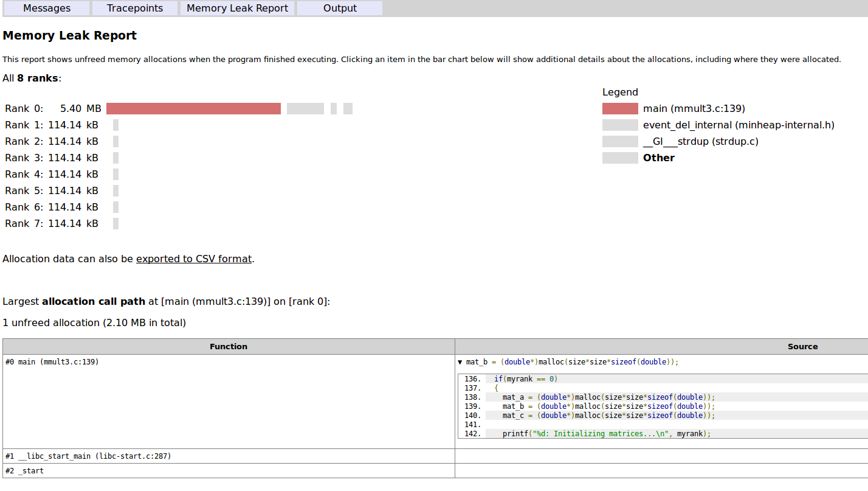
Task: Collapse the mat_b malloc call path expander
Action: [461, 361]
